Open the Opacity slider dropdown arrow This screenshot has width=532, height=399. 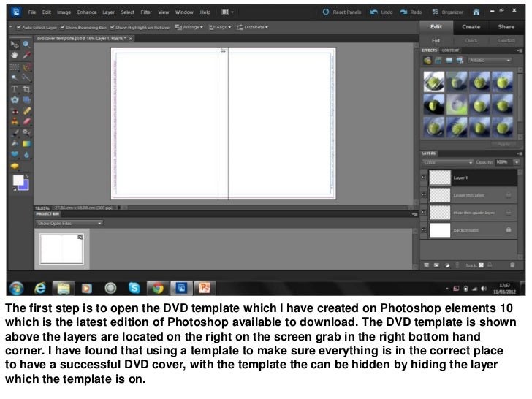click(x=517, y=162)
